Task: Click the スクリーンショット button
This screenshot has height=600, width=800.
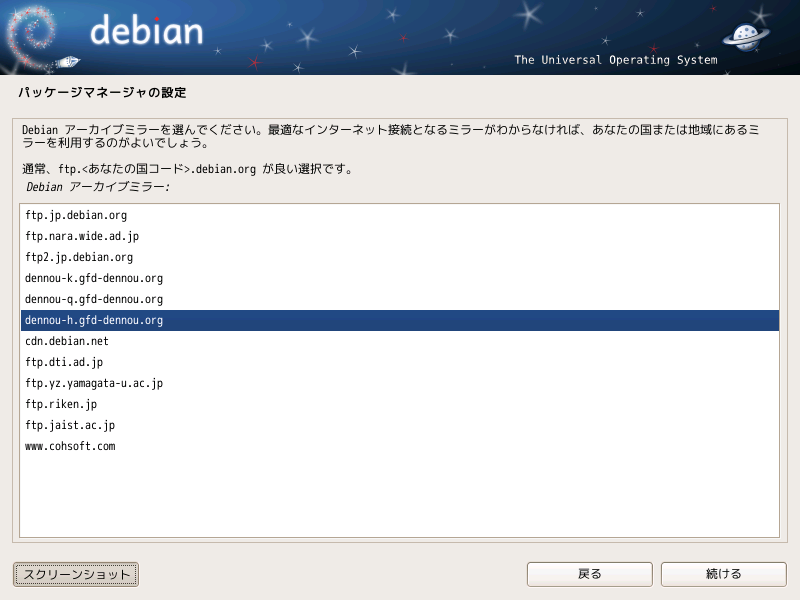Action: (76, 574)
